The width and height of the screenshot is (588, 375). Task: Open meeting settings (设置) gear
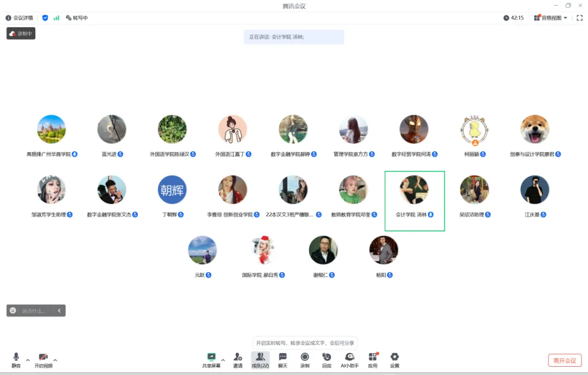point(395,359)
